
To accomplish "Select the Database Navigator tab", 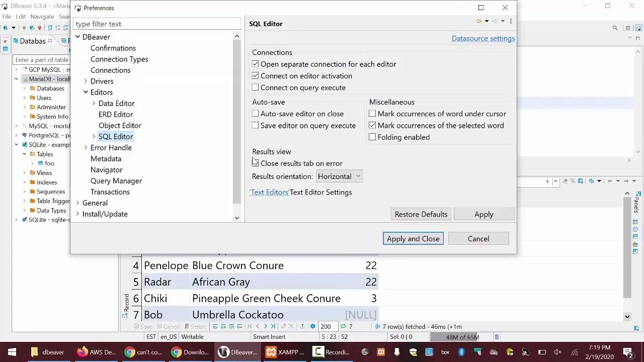I will coord(33,41).
